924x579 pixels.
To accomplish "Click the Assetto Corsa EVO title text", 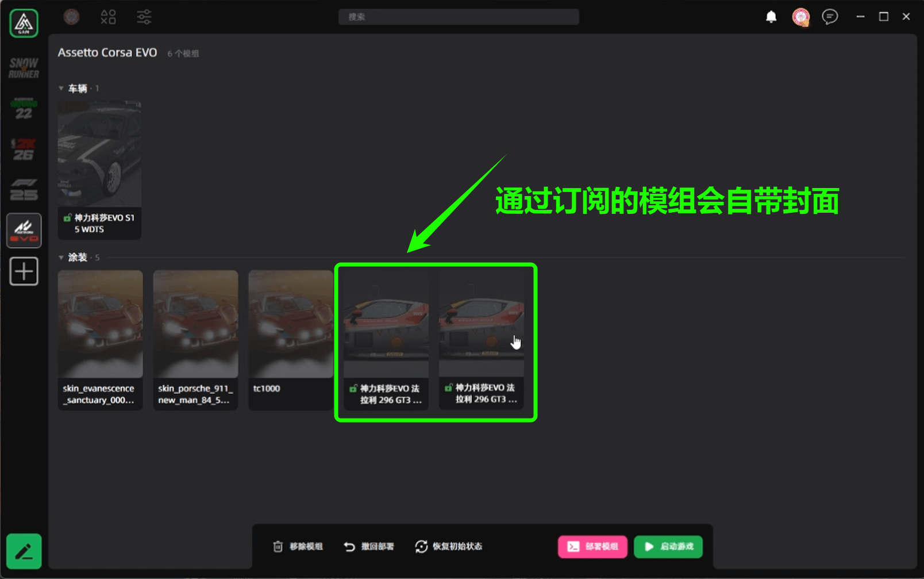I will point(107,52).
